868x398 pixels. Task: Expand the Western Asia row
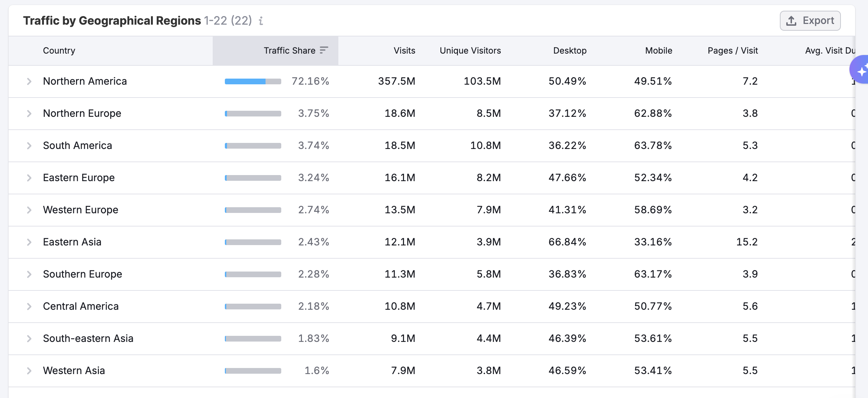29,370
